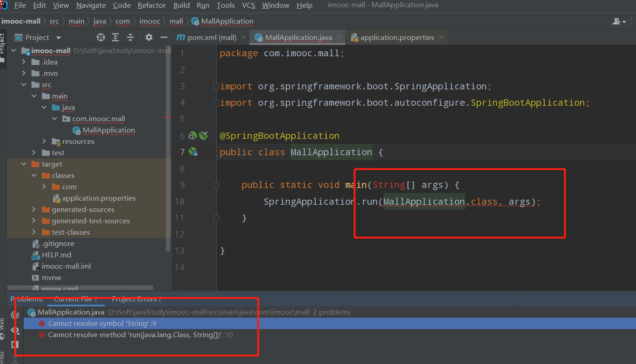636x364 pixels.
Task: Expand the .mvn folder
Action: click(24, 73)
